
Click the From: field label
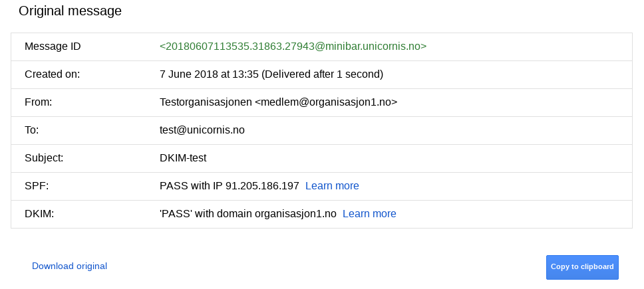(x=38, y=102)
